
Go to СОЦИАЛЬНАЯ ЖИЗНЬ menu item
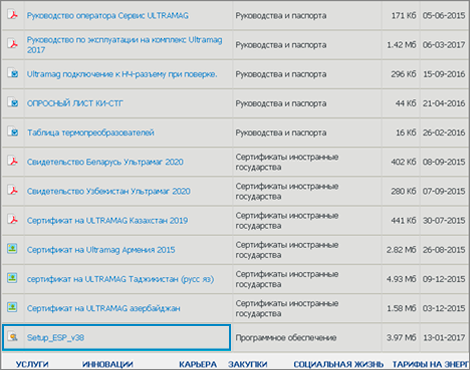pos(338,364)
